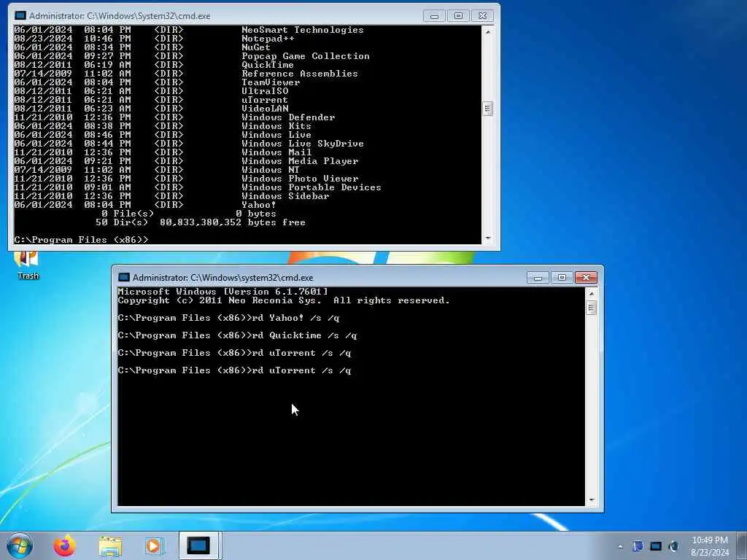Image resolution: width=747 pixels, height=560 pixels.
Task: Open the clock showing 10:49 PM
Action: click(x=710, y=546)
